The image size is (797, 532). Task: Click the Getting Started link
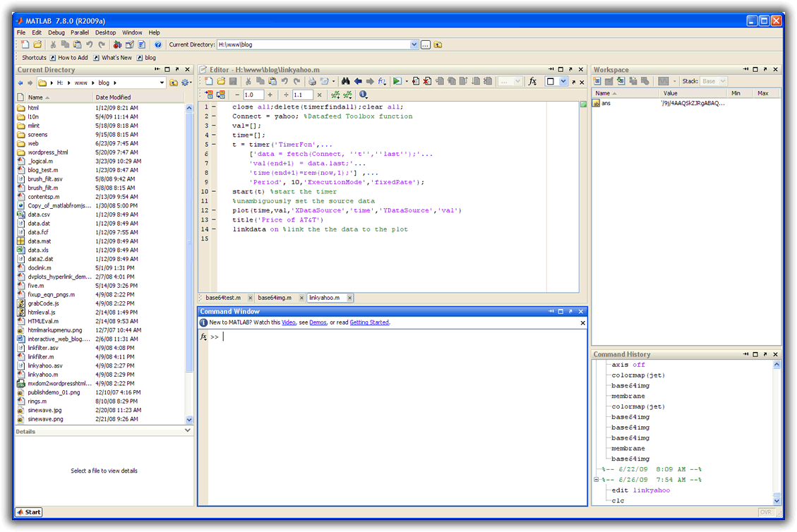pyautogui.click(x=369, y=322)
